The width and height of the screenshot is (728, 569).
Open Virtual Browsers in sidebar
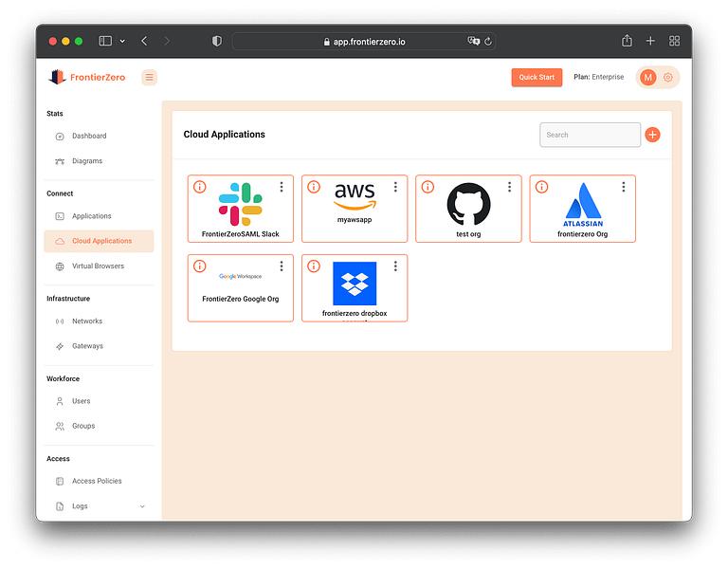[x=98, y=266]
